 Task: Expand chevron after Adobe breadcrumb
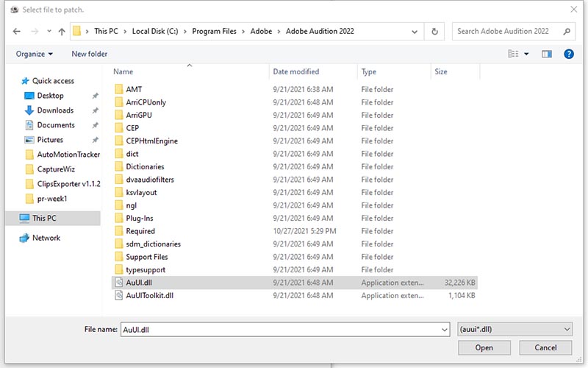(279, 32)
